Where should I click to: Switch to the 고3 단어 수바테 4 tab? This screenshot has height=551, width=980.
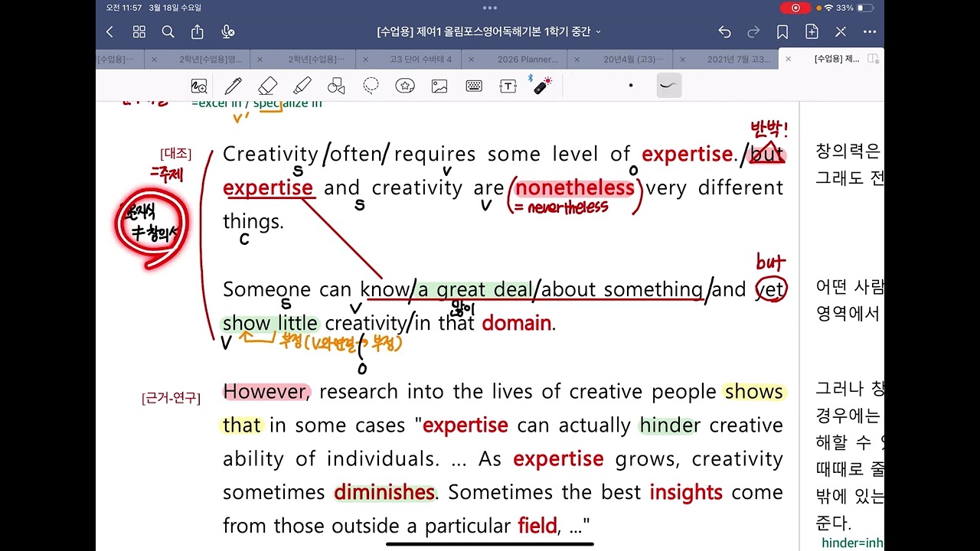[420, 59]
